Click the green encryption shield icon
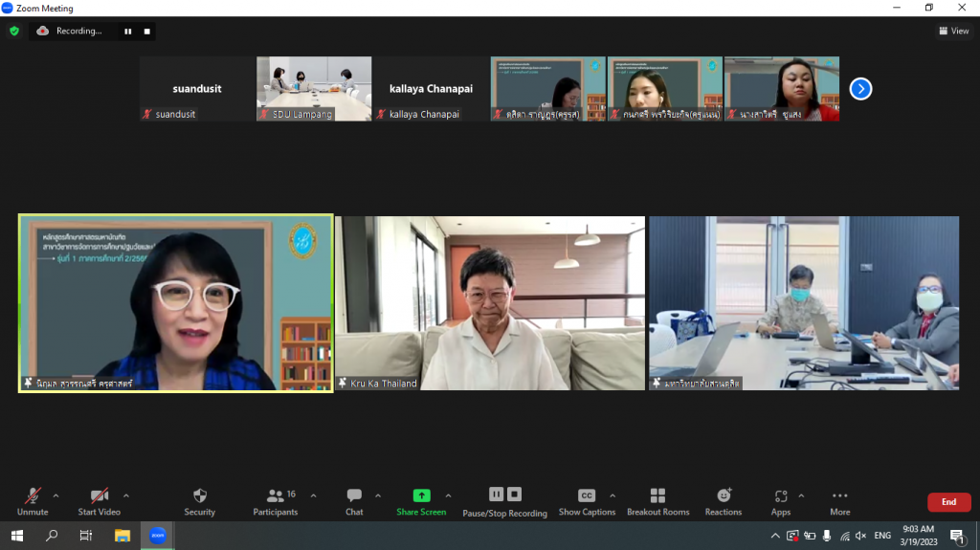980x550 pixels. click(x=14, y=31)
